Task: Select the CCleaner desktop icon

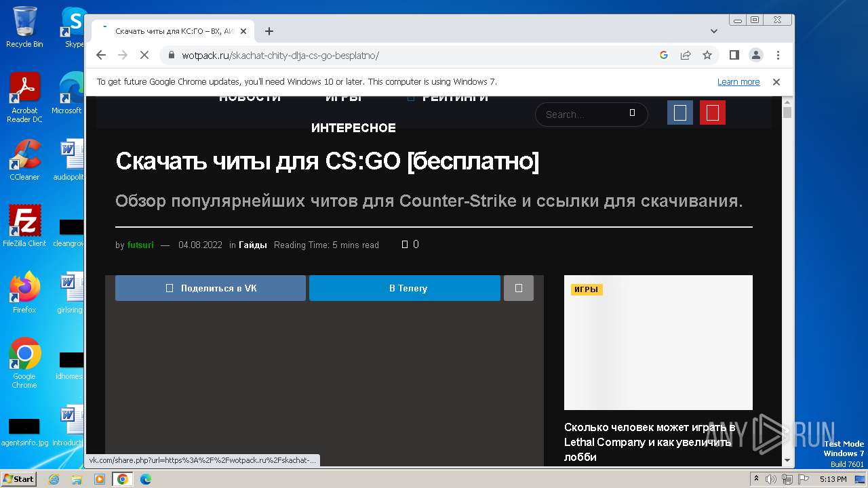Action: tap(24, 161)
